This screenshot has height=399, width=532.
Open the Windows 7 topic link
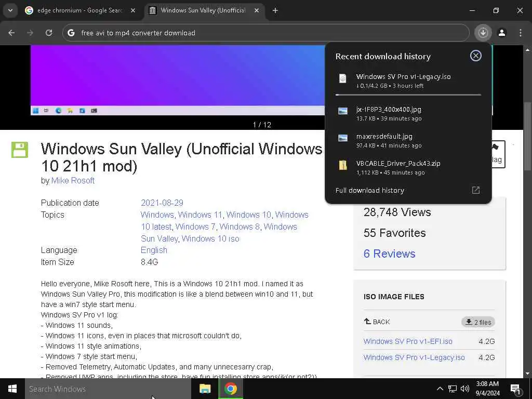[195, 227]
